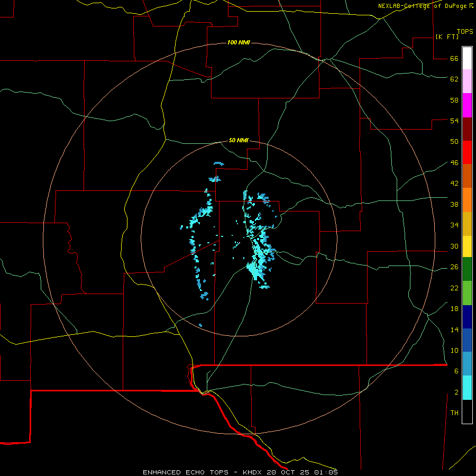Image resolution: width=476 pixels, height=476 pixels.
Task: Pick the navy blue legend band
Action: click(x=467, y=317)
